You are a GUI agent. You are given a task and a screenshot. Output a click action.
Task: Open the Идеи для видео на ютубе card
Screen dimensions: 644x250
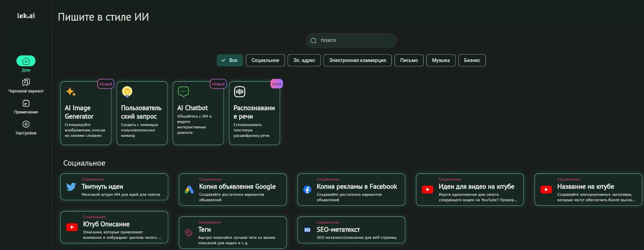click(x=470, y=190)
